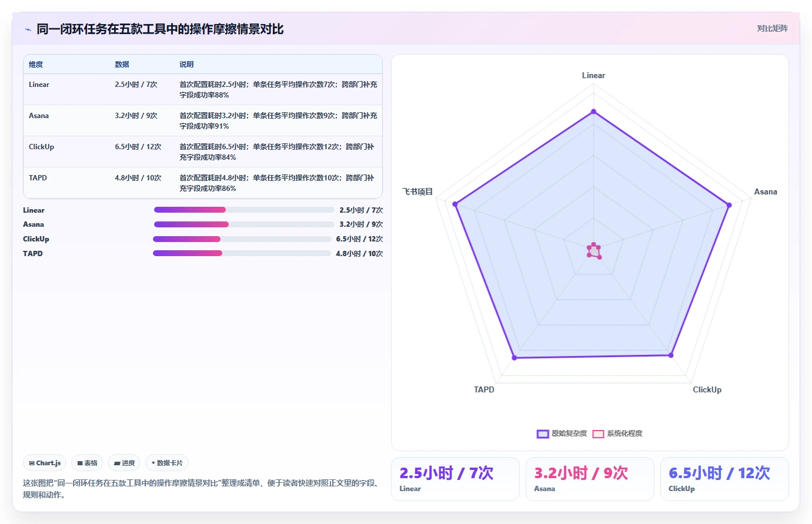Click the Linear stat card 2.5小时 / 7次
This screenshot has width=812, height=524.
tap(455, 479)
